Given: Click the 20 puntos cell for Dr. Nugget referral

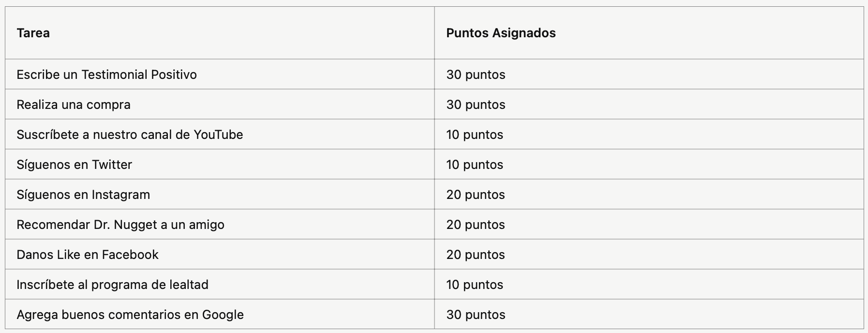Looking at the screenshot, I should (649, 224).
